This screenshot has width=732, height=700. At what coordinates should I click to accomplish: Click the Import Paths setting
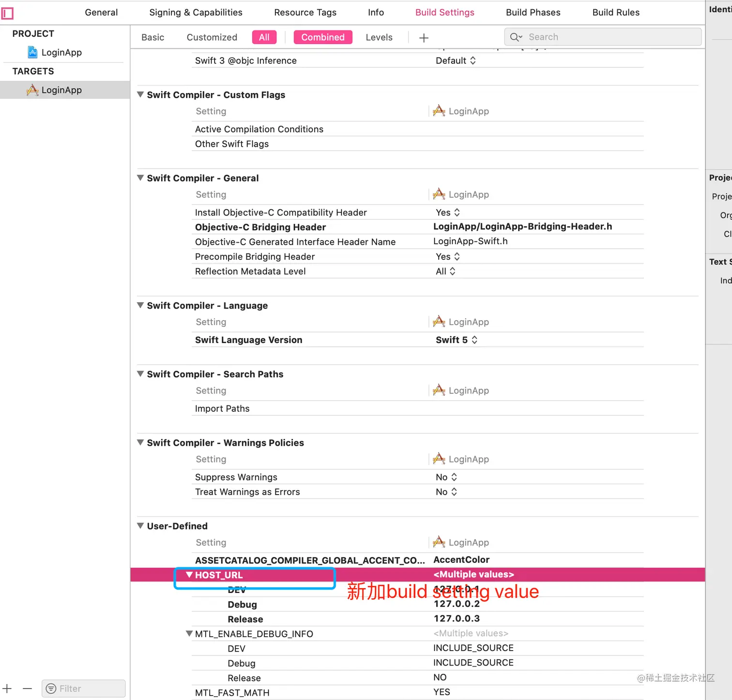point(222,408)
